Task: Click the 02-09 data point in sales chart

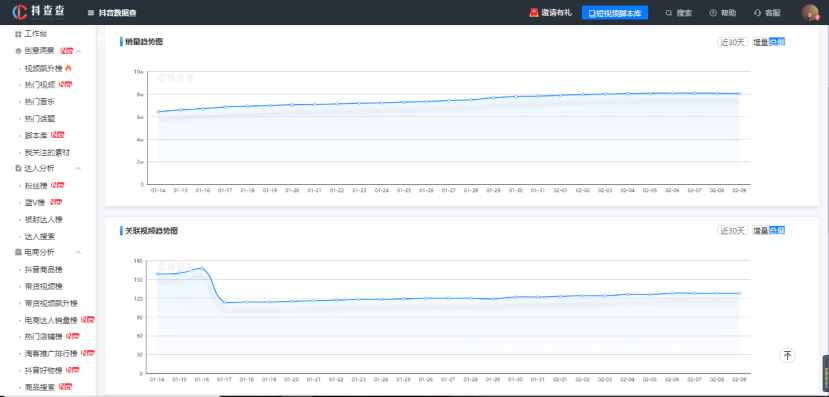Action: pos(739,94)
